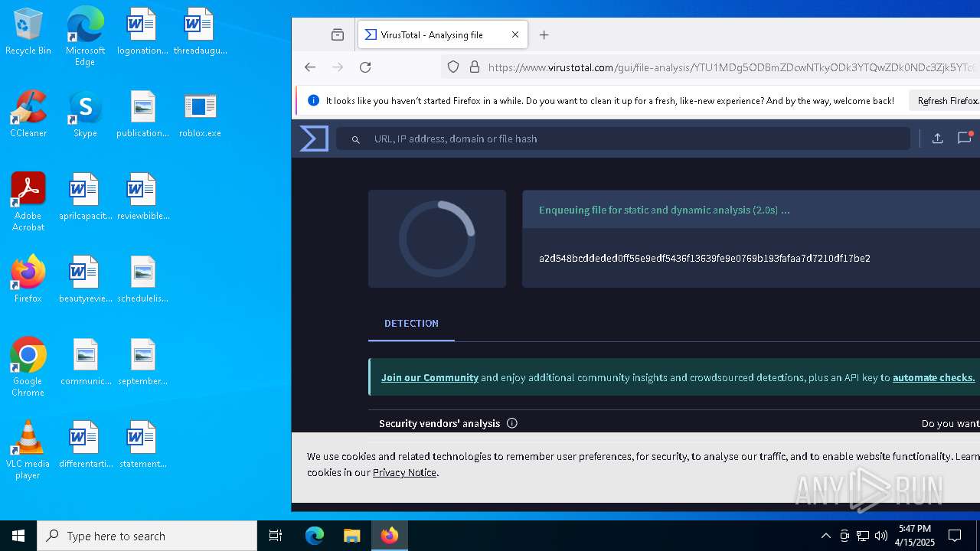
Task: Click the URL, IP address, domain search field
Action: [624, 139]
